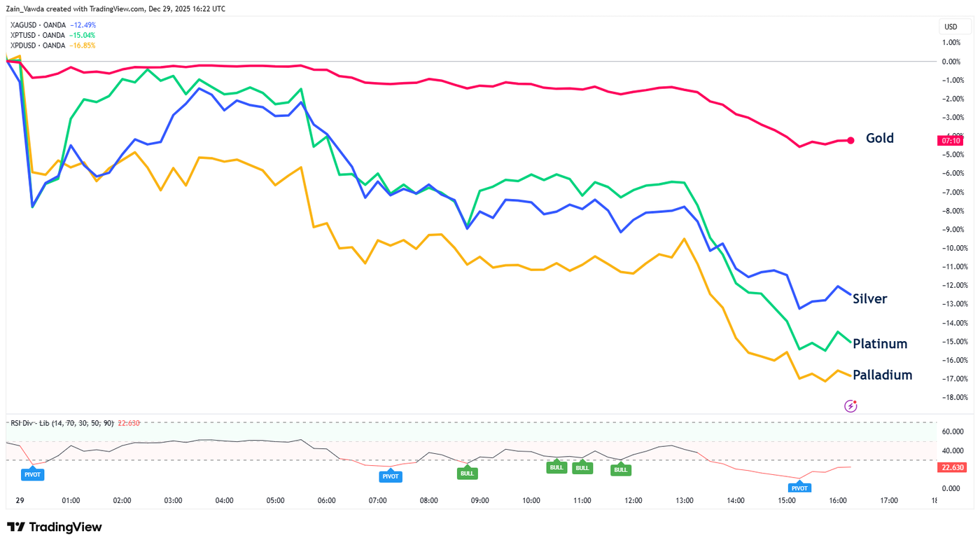The width and height of the screenshot is (980, 545).
Task: Click the Silver line label
Action: point(869,298)
